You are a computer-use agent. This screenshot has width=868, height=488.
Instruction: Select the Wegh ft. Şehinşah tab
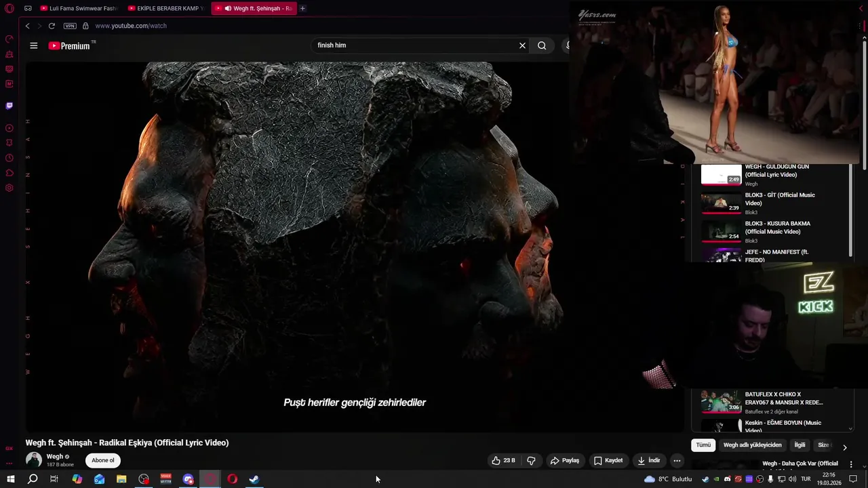pos(254,8)
